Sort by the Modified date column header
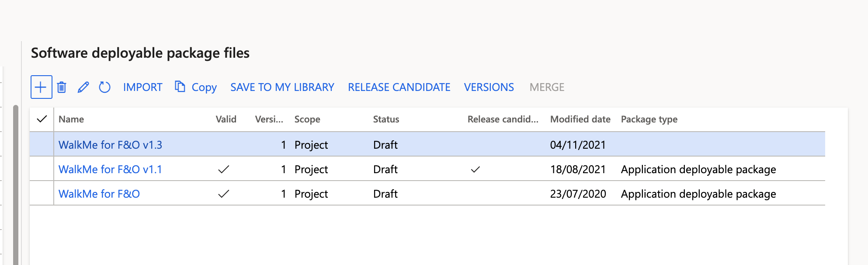 (580, 119)
